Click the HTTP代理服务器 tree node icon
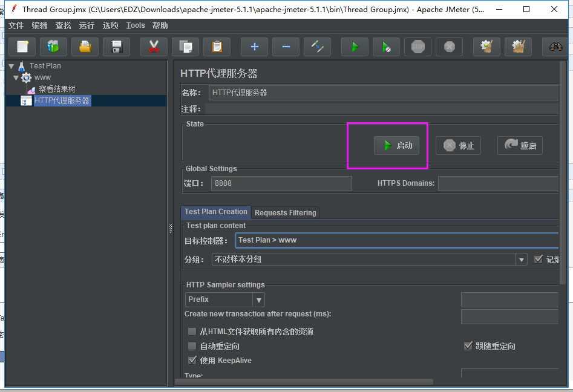This screenshot has width=573, height=392. click(x=26, y=101)
